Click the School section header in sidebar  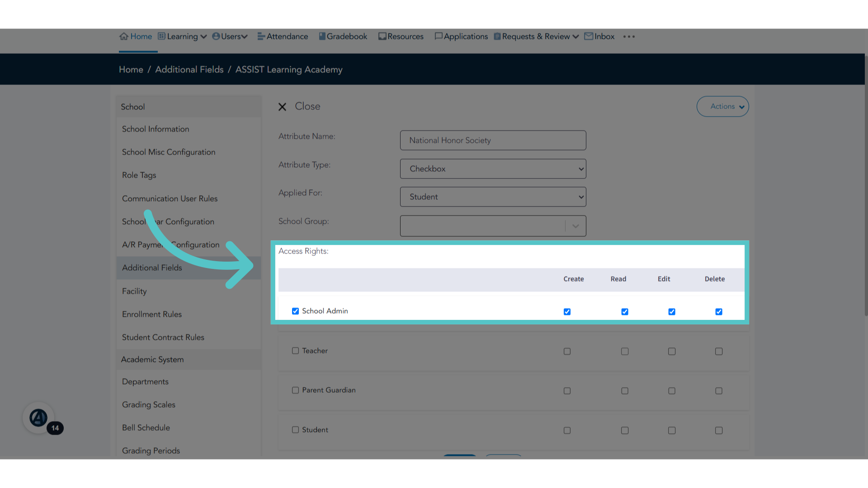point(189,107)
